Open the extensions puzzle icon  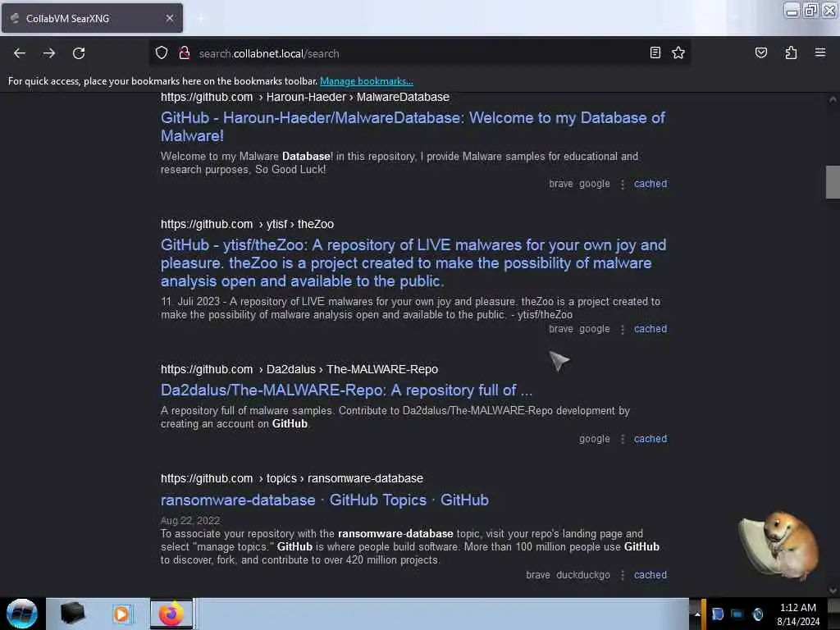(x=791, y=53)
